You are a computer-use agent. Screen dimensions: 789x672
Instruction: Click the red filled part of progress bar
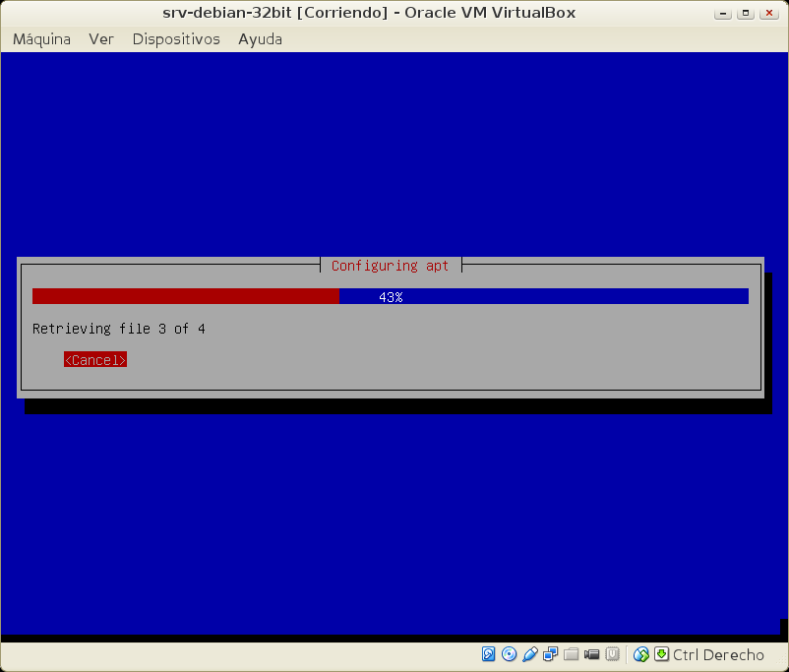coord(185,296)
